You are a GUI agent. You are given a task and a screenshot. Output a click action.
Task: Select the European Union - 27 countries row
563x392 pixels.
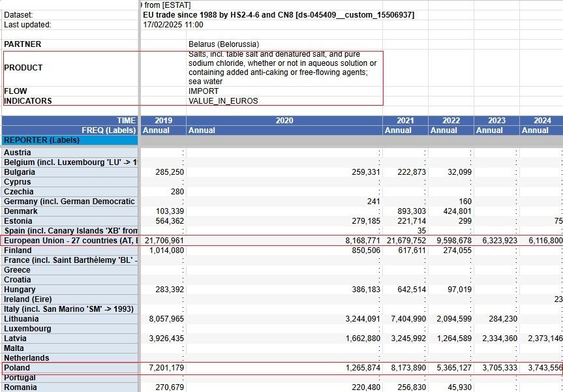[x=282, y=241]
